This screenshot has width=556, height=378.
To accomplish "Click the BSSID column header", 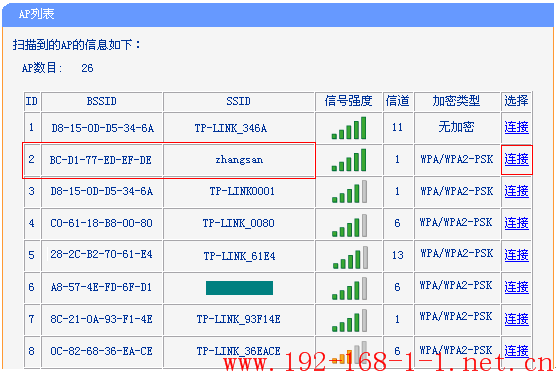I will (x=102, y=101).
